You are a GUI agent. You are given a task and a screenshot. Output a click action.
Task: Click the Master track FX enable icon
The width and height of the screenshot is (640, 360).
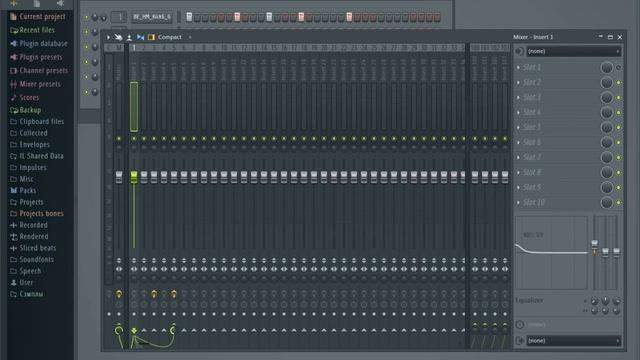[119, 293]
